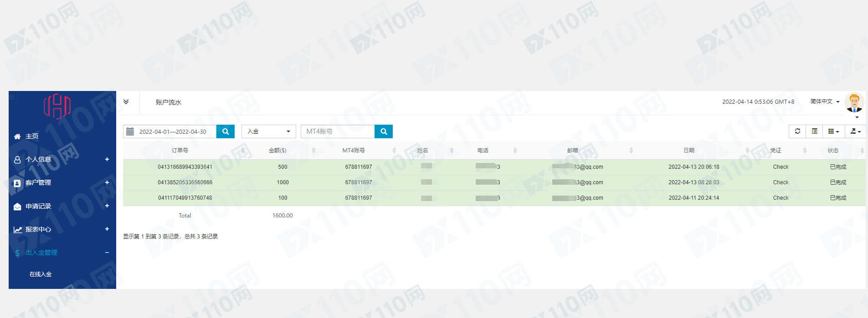The width and height of the screenshot is (868, 318).
Task: Click Check link for the 500 deposit
Action: click(781, 167)
